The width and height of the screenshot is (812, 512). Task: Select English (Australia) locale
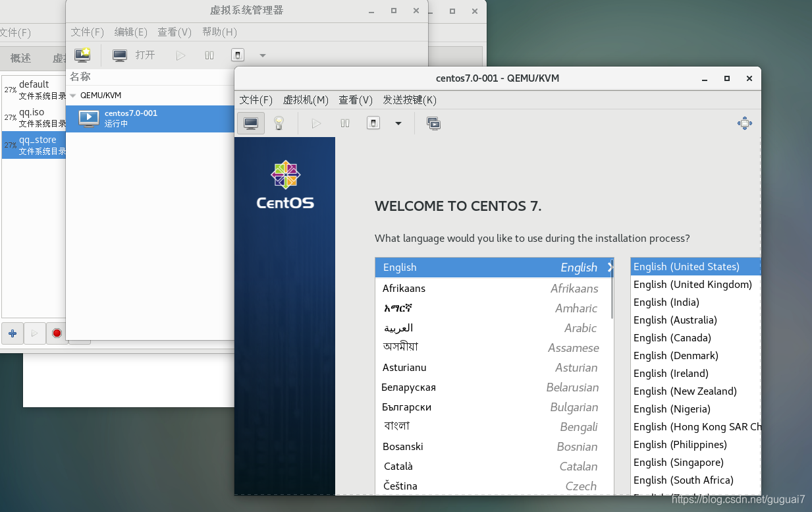coord(695,320)
